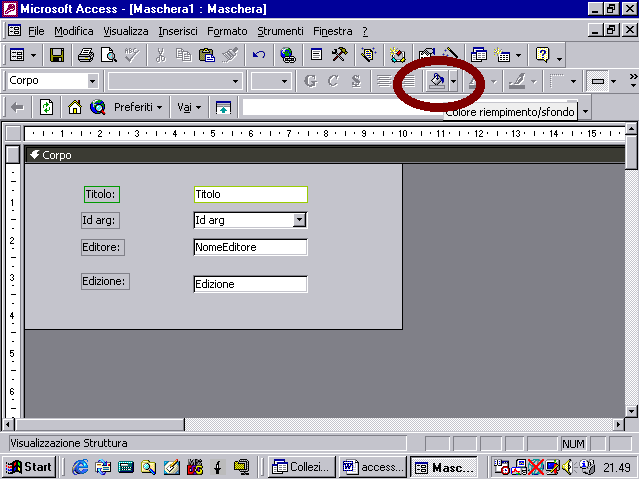The height and width of the screenshot is (479, 639).
Task: Click the Print icon in toolbar
Action: click(86, 55)
